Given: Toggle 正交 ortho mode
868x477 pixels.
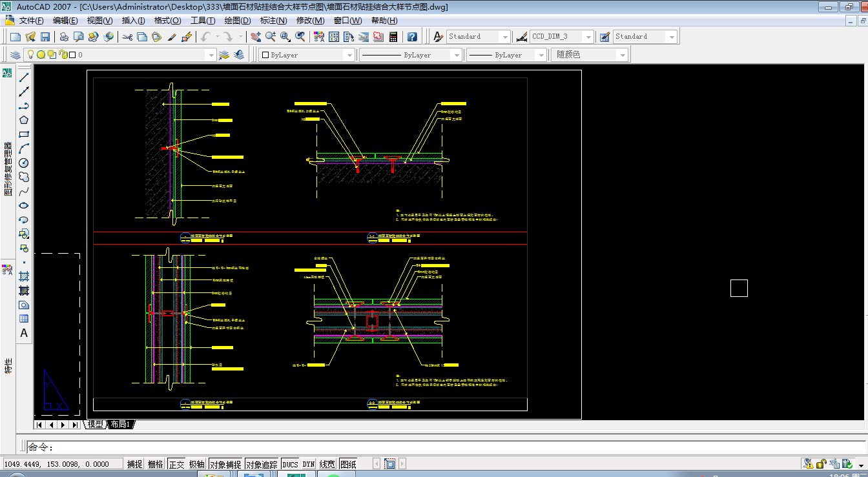Looking at the screenshot, I should (x=176, y=463).
